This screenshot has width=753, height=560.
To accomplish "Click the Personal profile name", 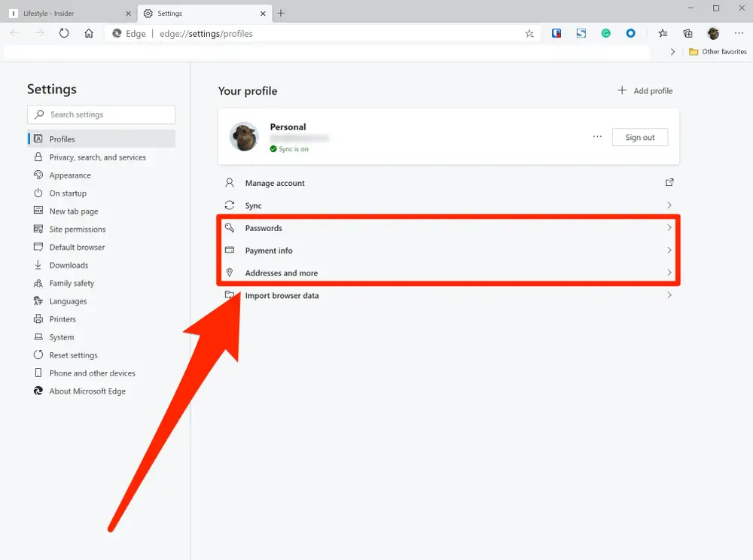I will (x=288, y=127).
